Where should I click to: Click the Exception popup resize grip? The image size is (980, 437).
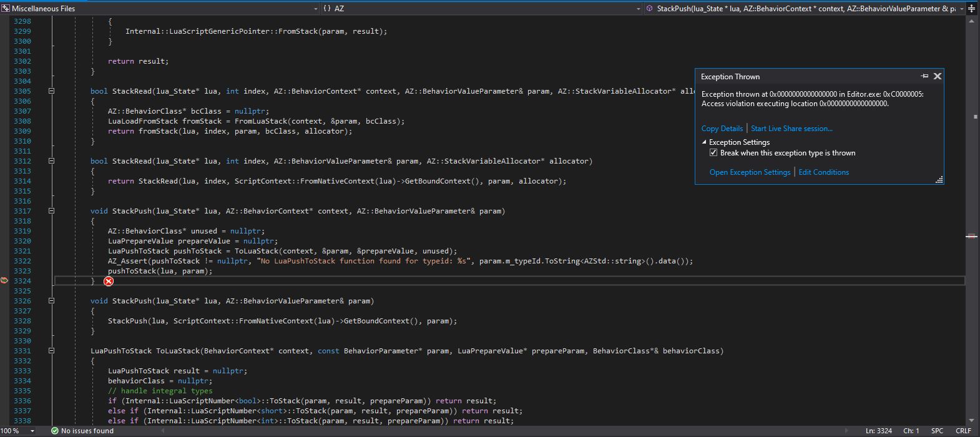tap(938, 180)
